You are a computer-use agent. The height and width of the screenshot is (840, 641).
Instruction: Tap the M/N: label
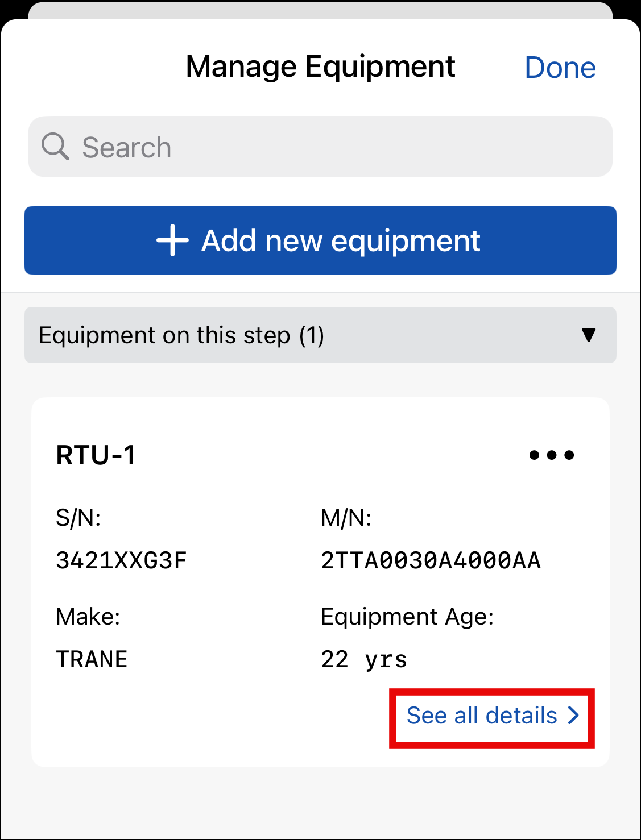(x=346, y=518)
